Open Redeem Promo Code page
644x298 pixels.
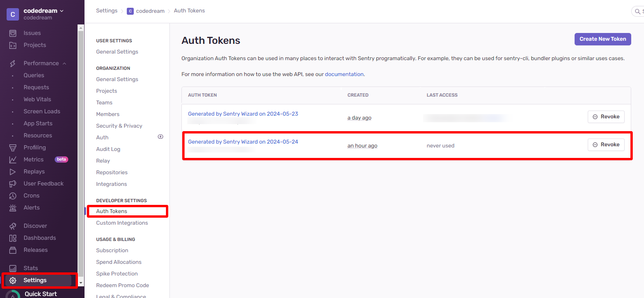123,285
